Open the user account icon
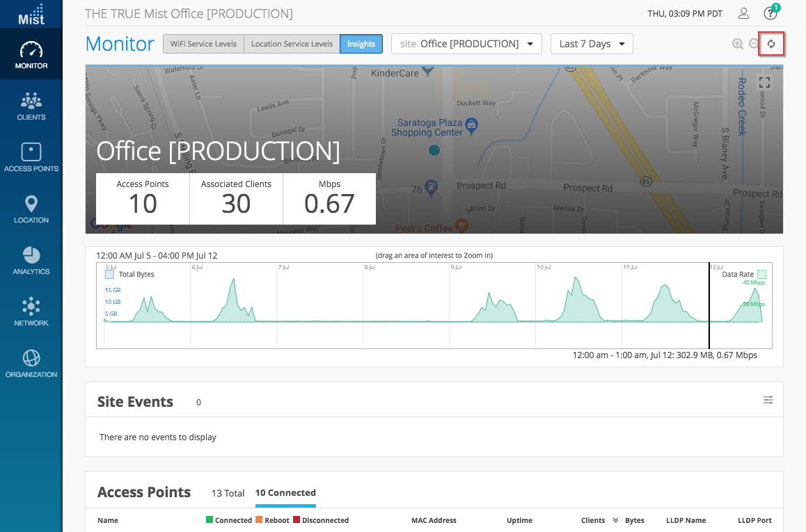Image resolution: width=806 pixels, height=532 pixels. coord(743,13)
